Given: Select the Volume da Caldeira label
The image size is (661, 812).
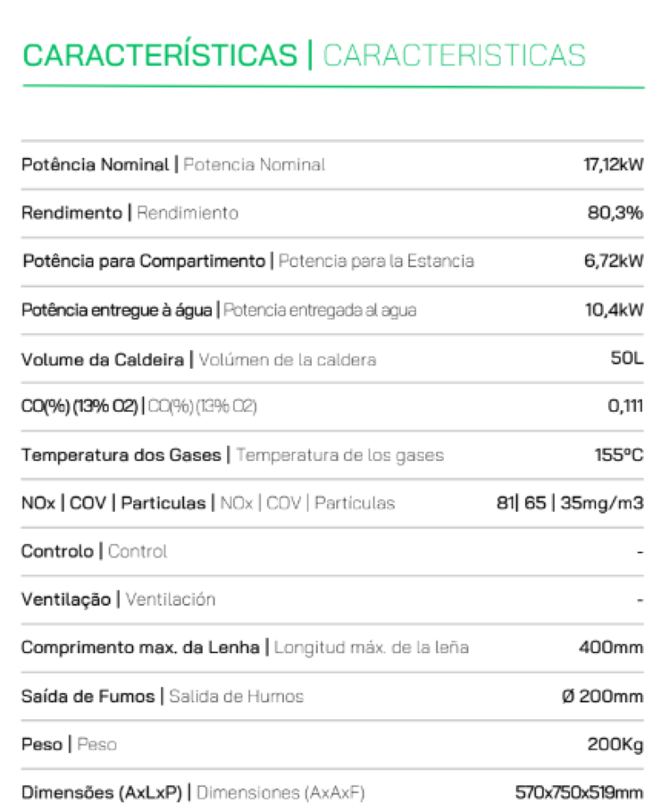Looking at the screenshot, I should [x=103, y=359].
